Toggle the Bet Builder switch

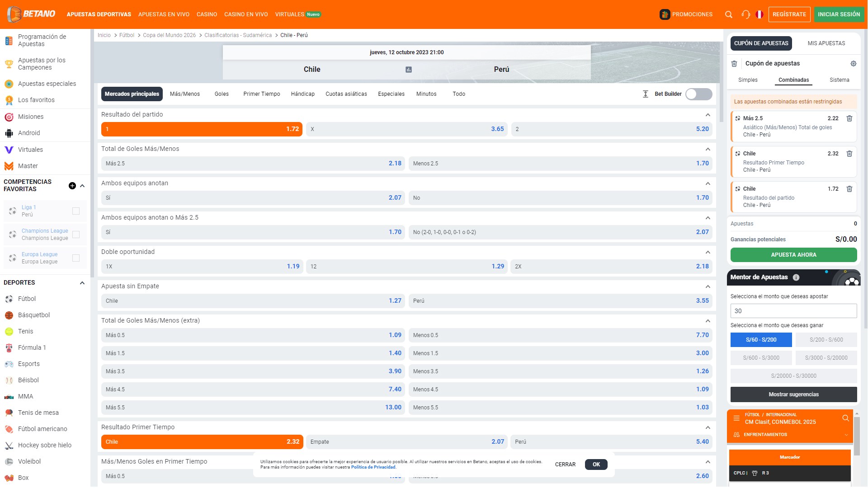699,94
